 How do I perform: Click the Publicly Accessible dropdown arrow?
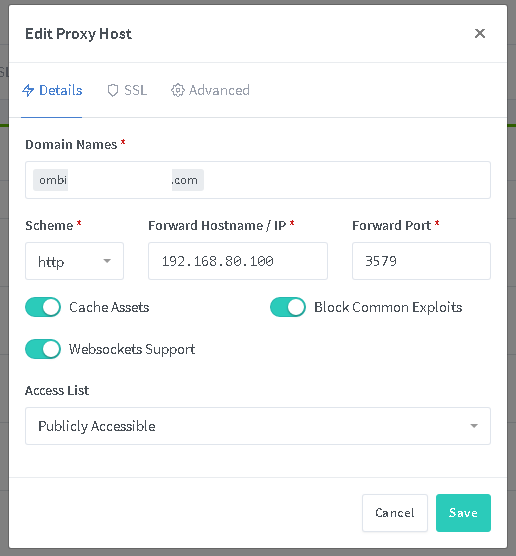tap(474, 426)
